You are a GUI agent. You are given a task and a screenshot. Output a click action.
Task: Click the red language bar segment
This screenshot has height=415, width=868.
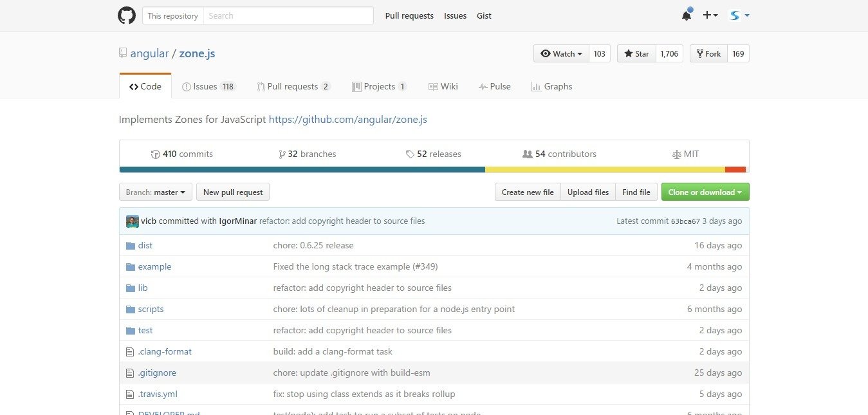pos(735,170)
